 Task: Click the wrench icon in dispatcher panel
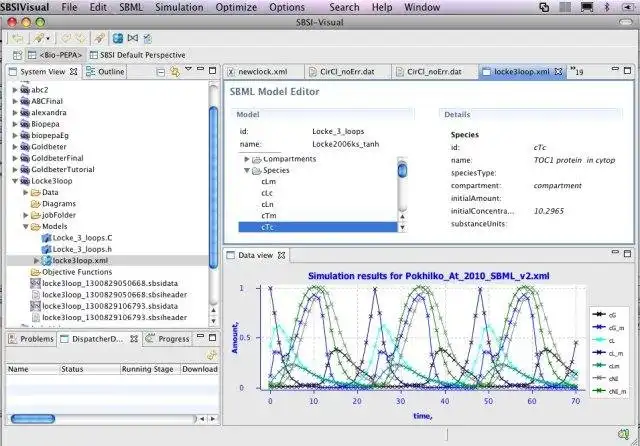point(212,355)
